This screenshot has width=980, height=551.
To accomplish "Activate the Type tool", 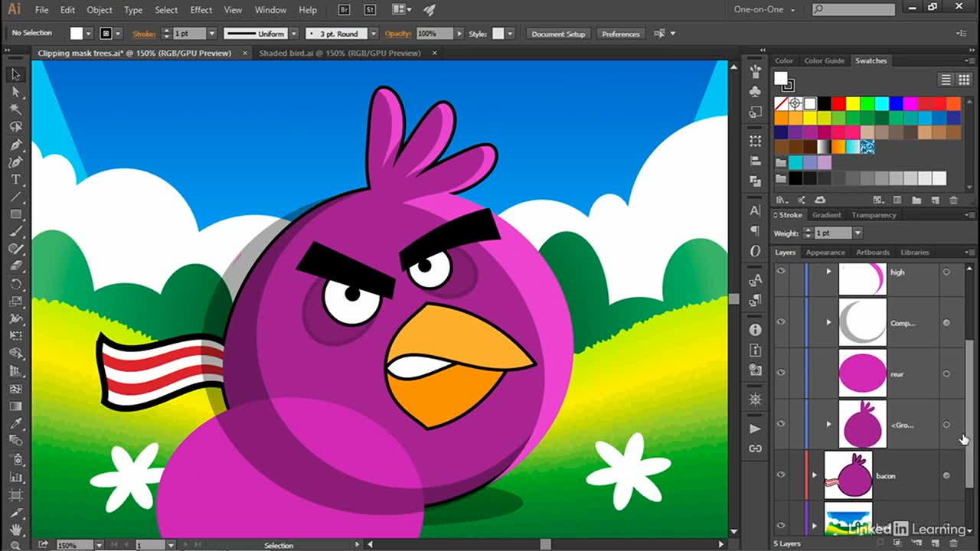I will tap(15, 180).
